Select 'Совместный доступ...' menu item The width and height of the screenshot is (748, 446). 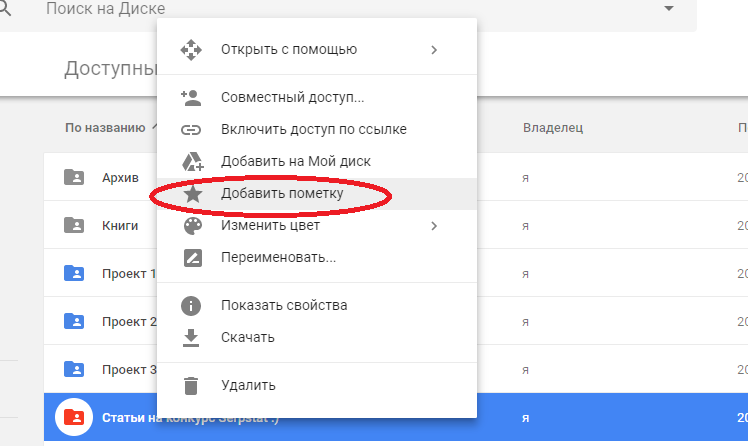317,98
